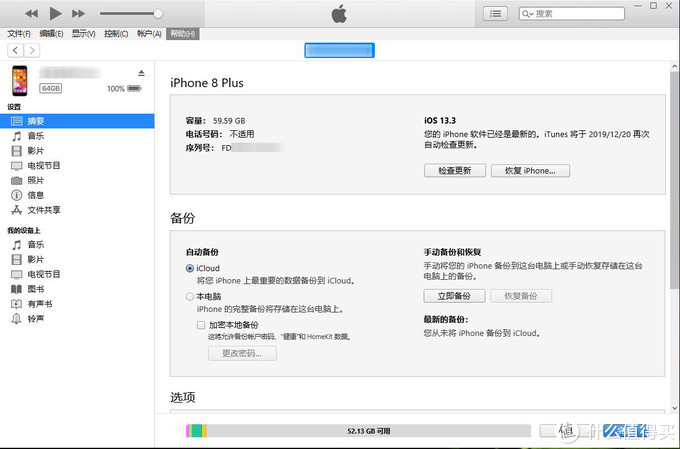Skip forward with fast-forward button

tap(78, 14)
